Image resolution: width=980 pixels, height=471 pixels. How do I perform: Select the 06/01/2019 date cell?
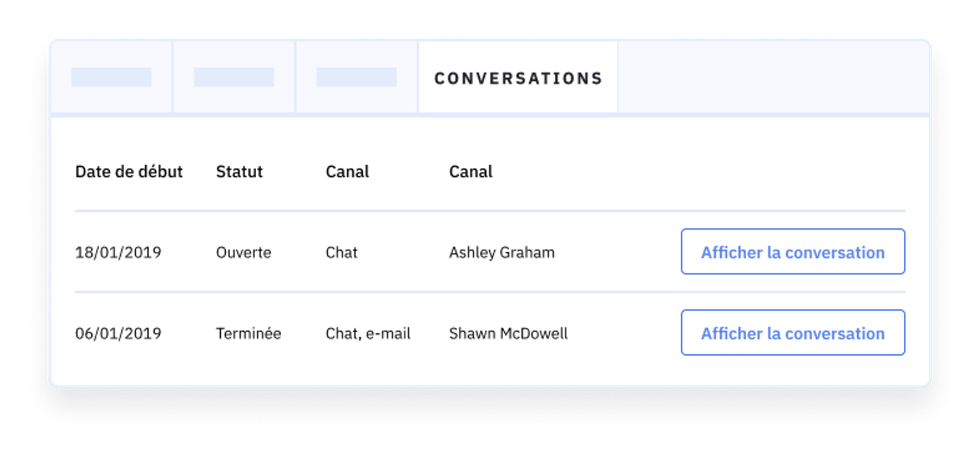(118, 334)
